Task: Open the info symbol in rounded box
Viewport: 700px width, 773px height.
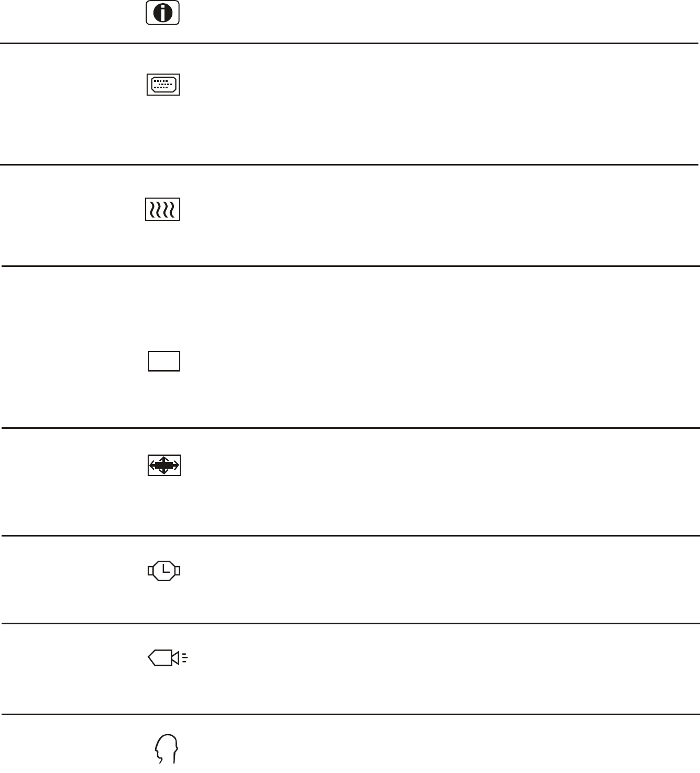Action: 163,13
